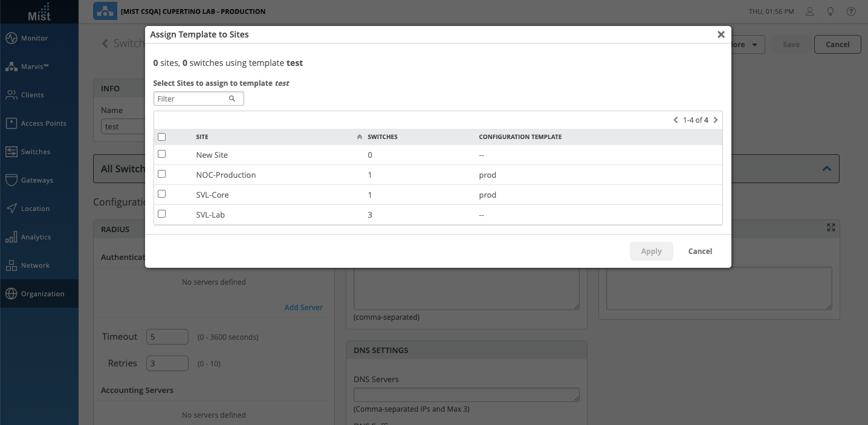868x425 pixels.
Task: Select Clients in the sidebar menu
Action: pos(32,95)
